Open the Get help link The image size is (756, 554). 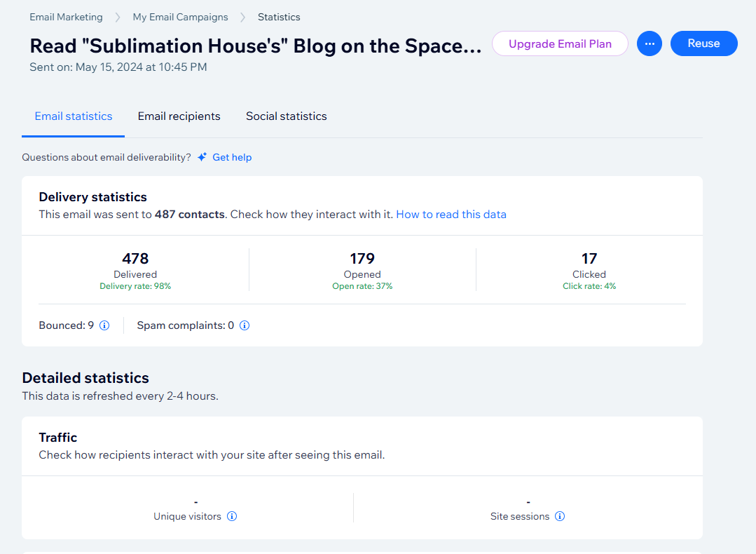[232, 157]
